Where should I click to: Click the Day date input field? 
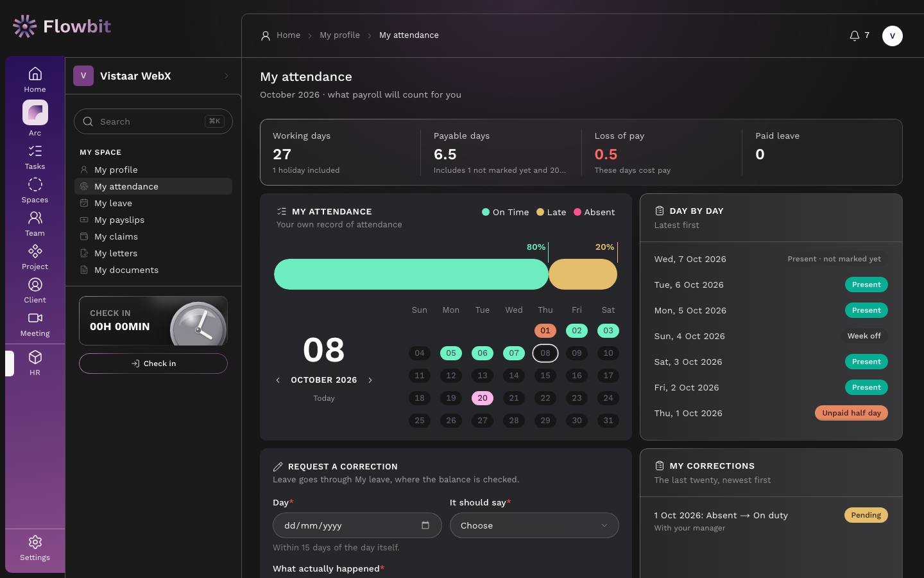pos(357,525)
